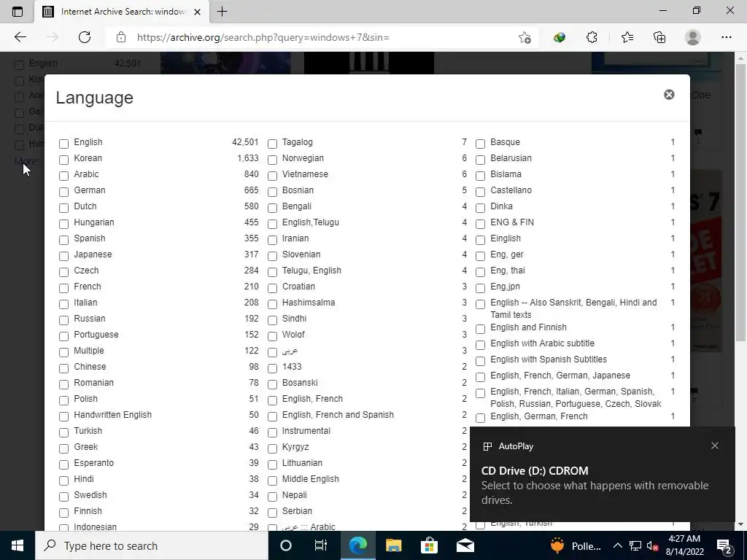
Task: Click the Dinka language label
Action: pyautogui.click(x=501, y=206)
